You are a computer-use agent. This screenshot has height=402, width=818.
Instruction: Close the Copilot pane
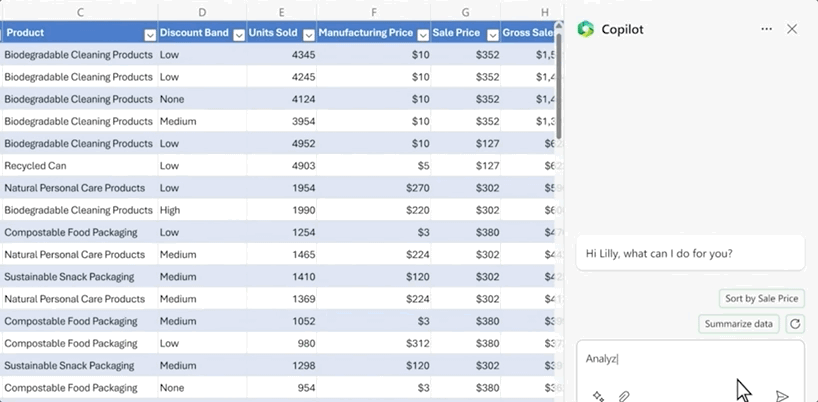[792, 29]
